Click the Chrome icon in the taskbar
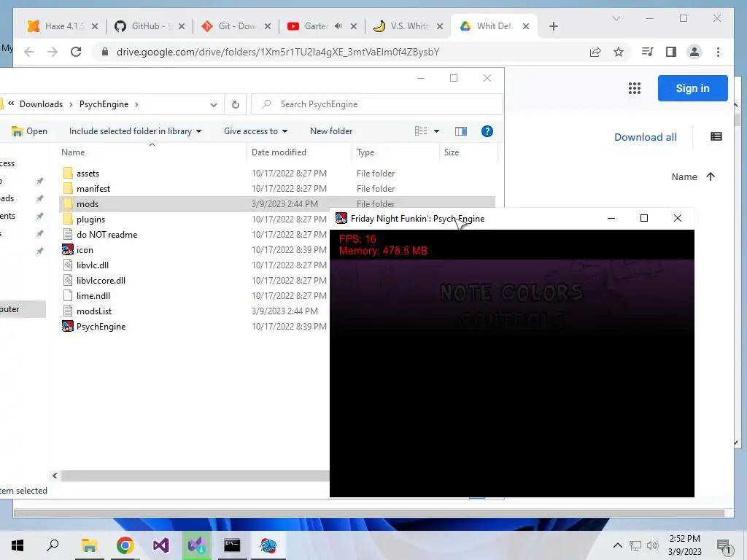The width and height of the screenshot is (747, 560). [125, 545]
